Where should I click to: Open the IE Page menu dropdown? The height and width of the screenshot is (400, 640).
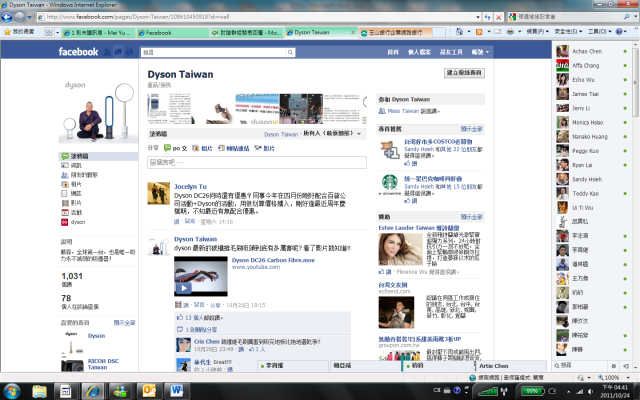pos(538,32)
